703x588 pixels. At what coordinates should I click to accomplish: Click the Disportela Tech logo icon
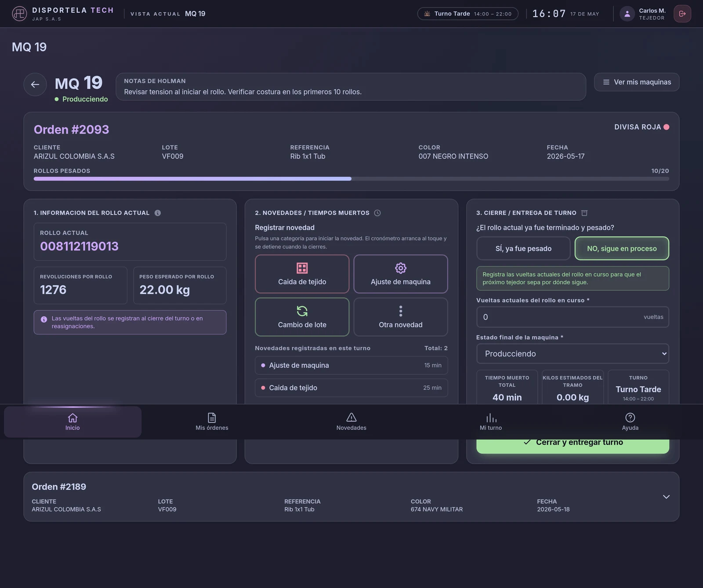[x=19, y=14]
